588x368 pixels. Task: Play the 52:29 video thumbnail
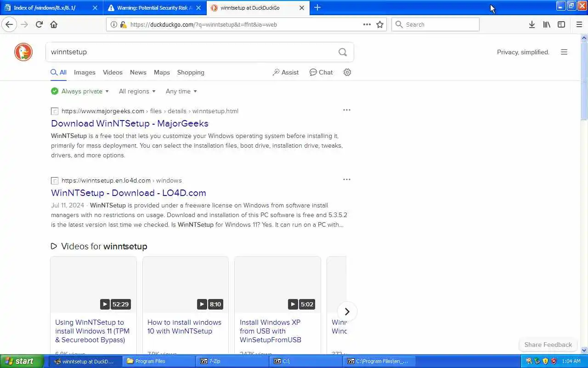click(x=93, y=285)
